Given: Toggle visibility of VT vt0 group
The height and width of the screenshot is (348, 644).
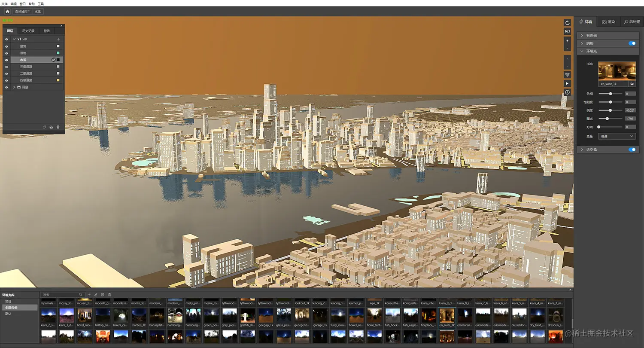Looking at the screenshot, I should pyautogui.click(x=6, y=39).
